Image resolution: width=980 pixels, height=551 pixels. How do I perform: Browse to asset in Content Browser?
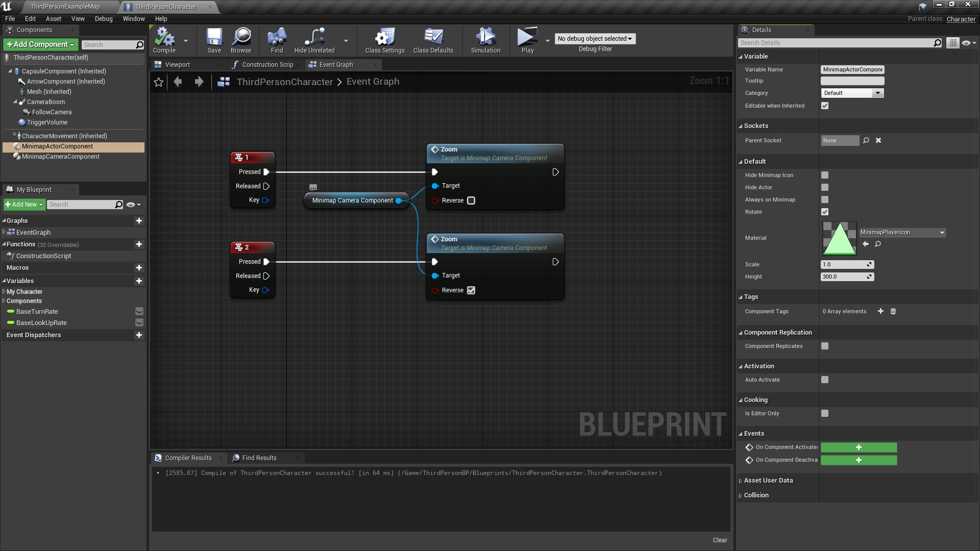point(240,40)
